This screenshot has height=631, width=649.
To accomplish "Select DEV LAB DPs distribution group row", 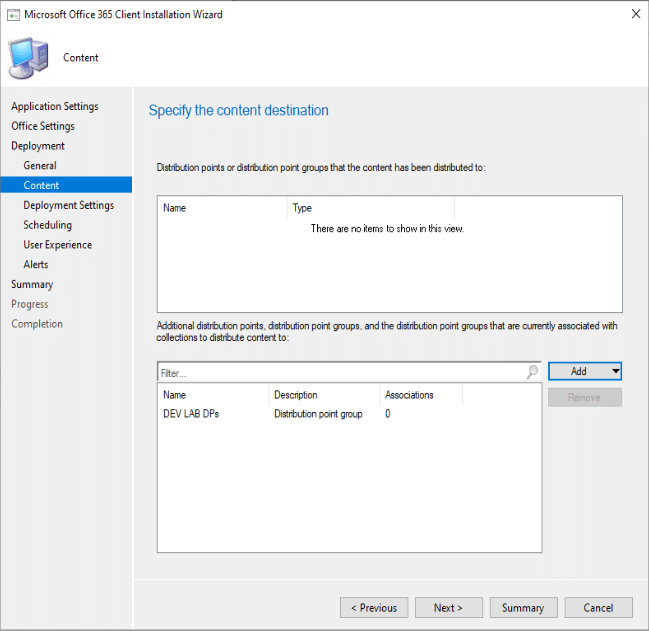I will pyautogui.click(x=191, y=414).
